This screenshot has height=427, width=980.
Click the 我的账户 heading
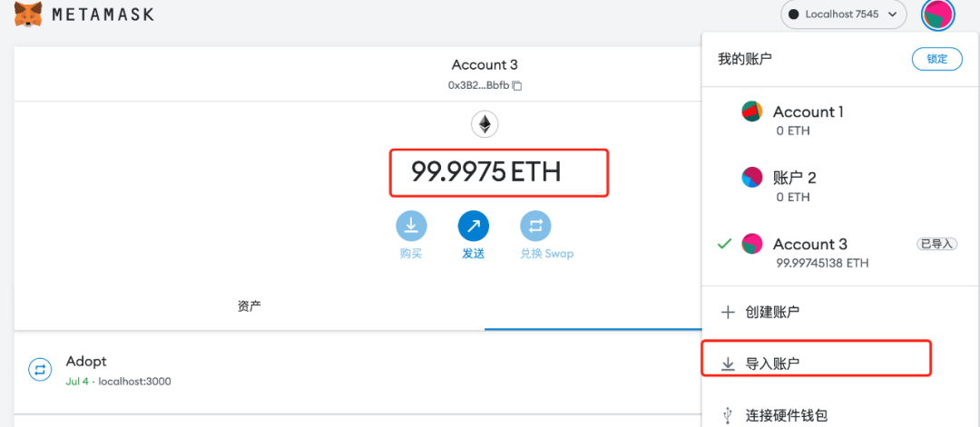coord(745,60)
